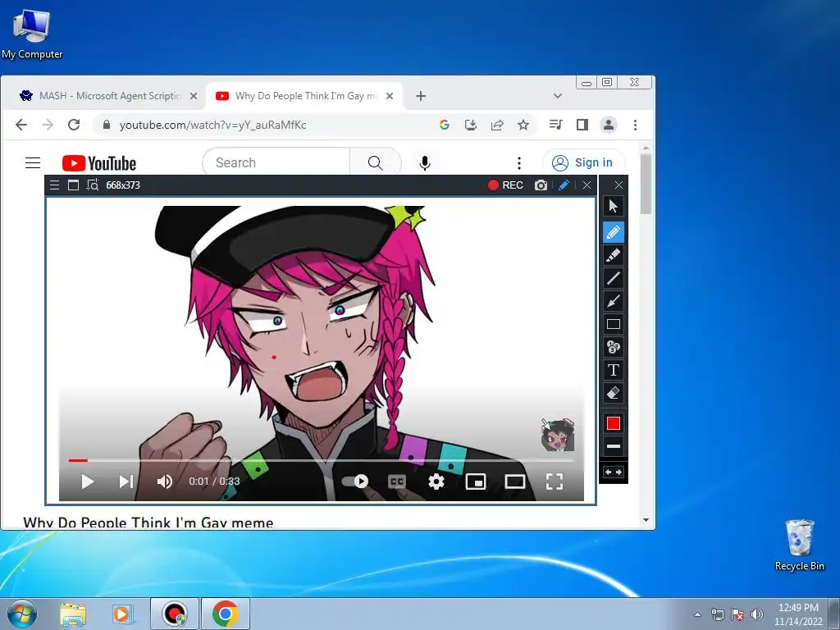Expand the Chrome tab search chevron
Screen dimensions: 840x630
pyautogui.click(x=558, y=96)
